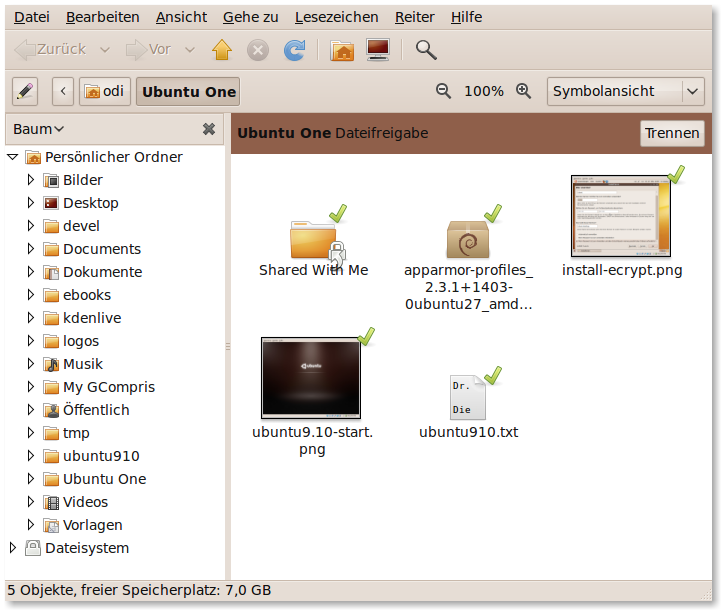Select My GCompris in the tree

coord(109,387)
